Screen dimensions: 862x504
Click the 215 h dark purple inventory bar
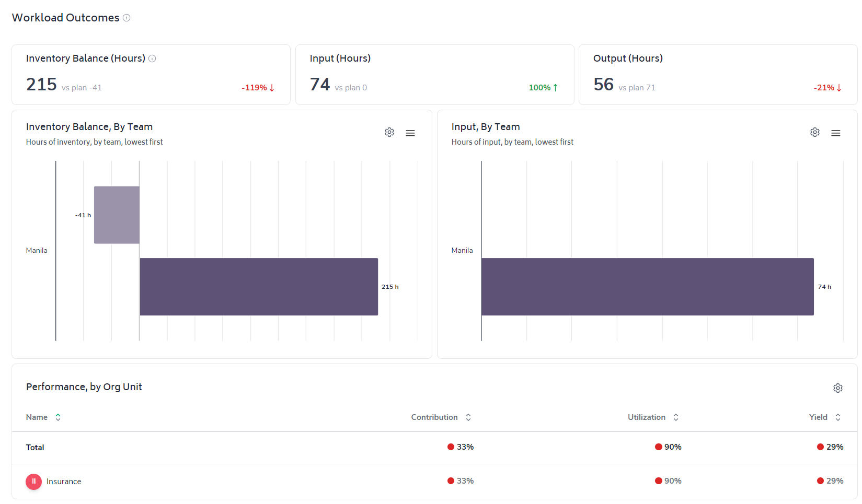click(x=259, y=287)
